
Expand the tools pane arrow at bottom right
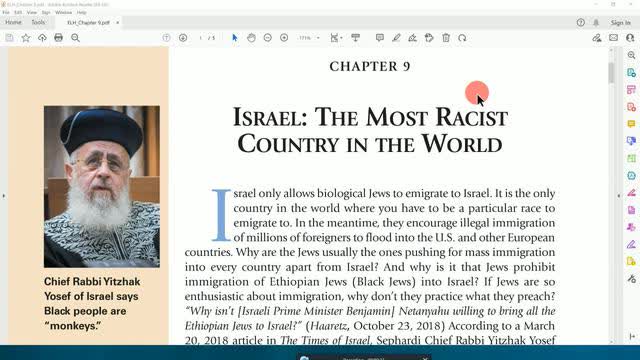631,336
